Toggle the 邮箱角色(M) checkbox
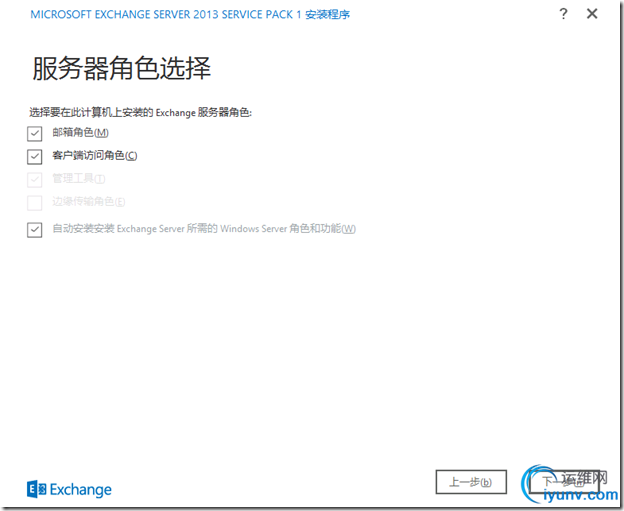This screenshot has width=624, height=511. [35, 134]
